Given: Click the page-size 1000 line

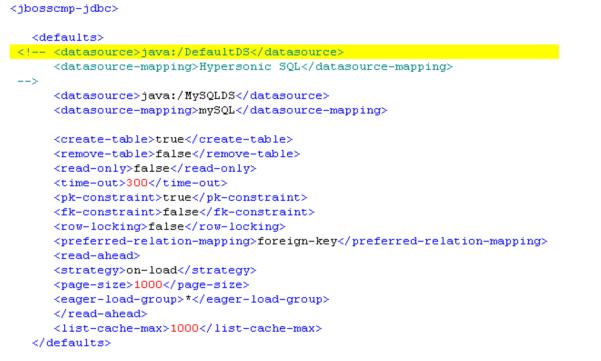Looking at the screenshot, I should click(152, 285).
